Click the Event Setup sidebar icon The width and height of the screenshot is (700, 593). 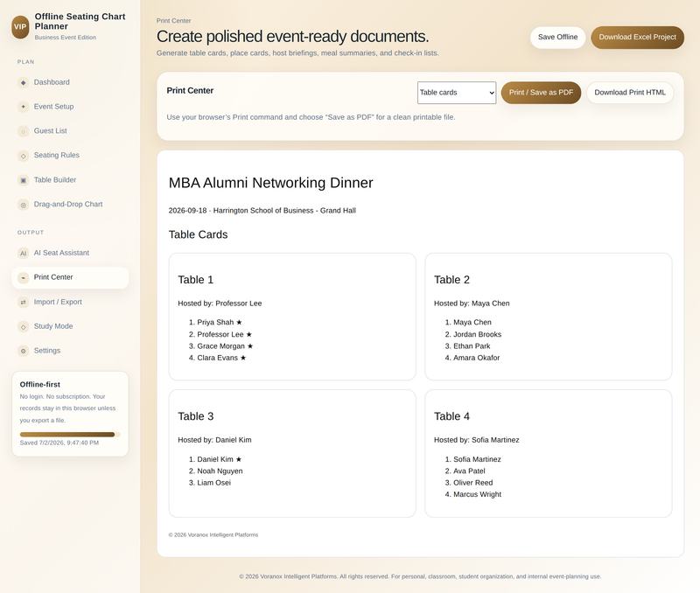click(24, 107)
